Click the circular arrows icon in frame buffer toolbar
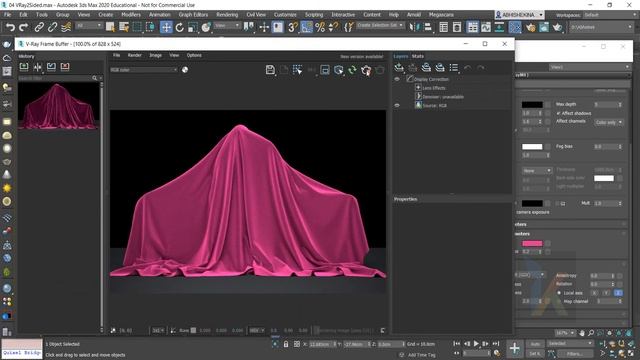 pos(352,70)
